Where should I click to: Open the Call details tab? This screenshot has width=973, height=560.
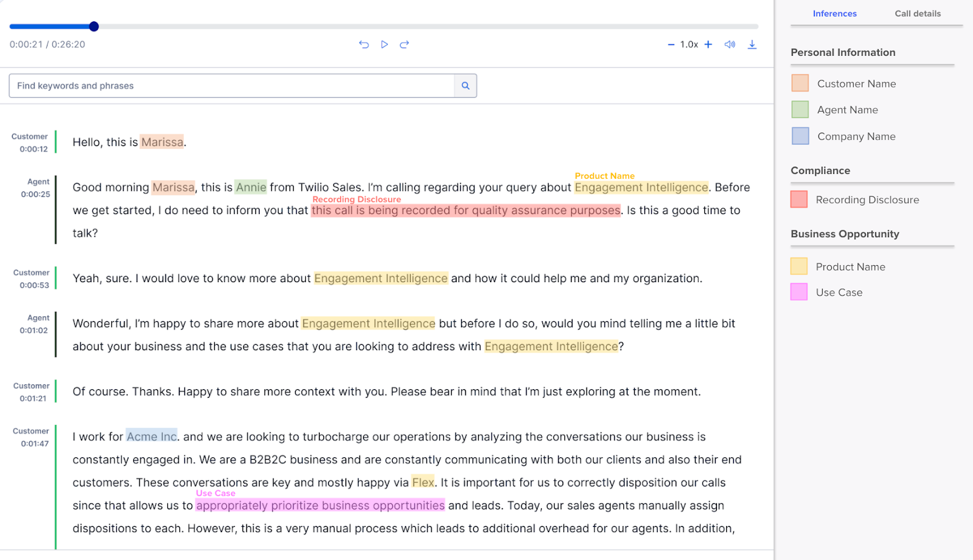point(918,13)
